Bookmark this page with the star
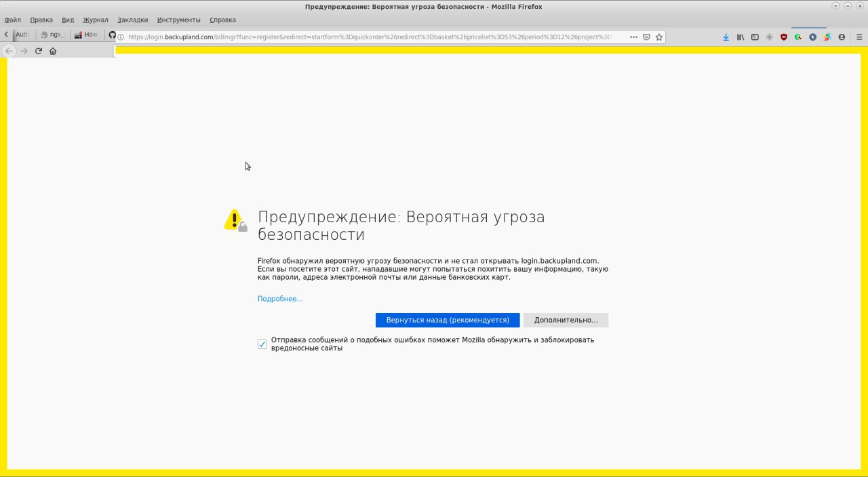Screen dimensions: 868x477 [x=658, y=37]
